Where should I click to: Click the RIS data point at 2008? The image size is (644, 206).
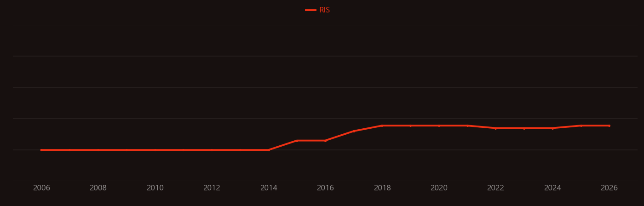(x=98, y=150)
